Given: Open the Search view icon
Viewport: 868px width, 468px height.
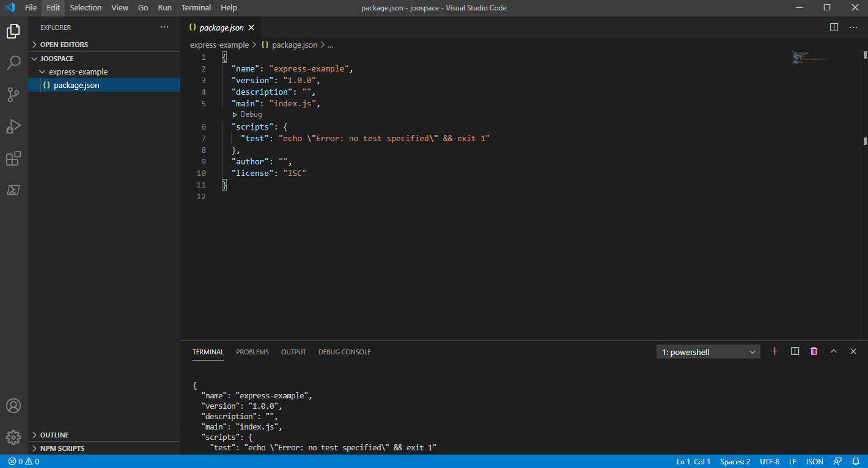Looking at the screenshot, I should pos(13,63).
